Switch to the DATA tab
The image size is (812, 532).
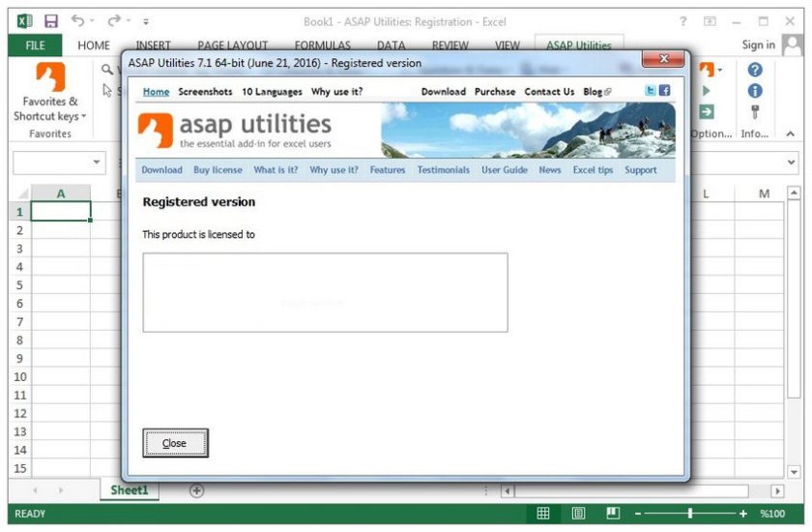coord(391,45)
